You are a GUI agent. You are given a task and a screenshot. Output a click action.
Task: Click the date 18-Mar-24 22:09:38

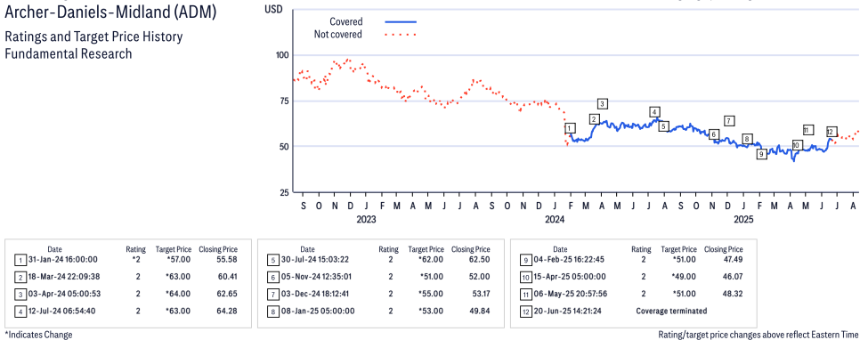[x=64, y=276]
